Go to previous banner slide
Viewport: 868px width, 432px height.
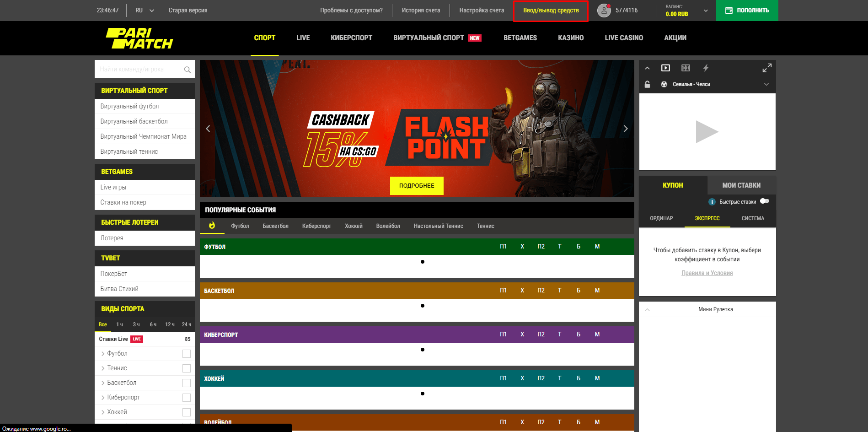click(208, 129)
